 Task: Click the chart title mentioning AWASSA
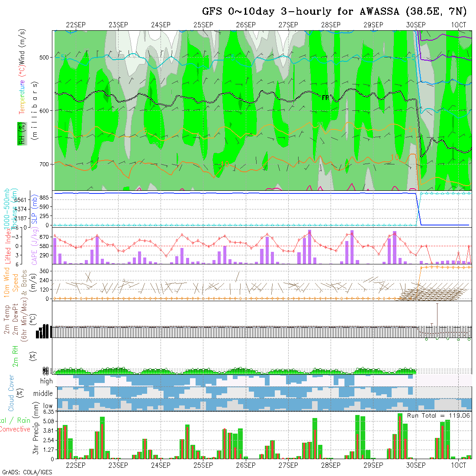334,12
